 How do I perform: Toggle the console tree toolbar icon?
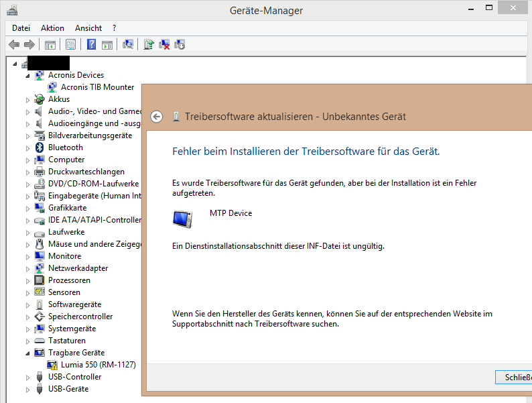click(x=50, y=44)
